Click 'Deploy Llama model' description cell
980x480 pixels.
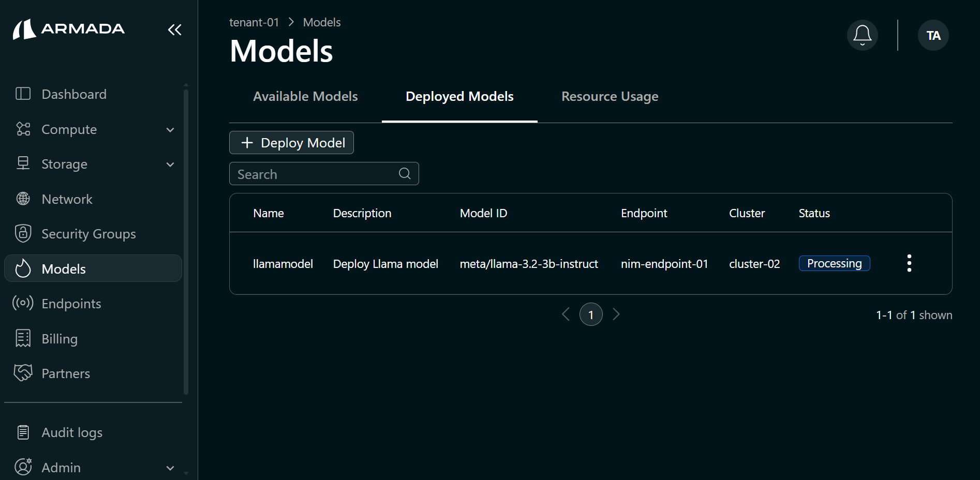click(385, 264)
